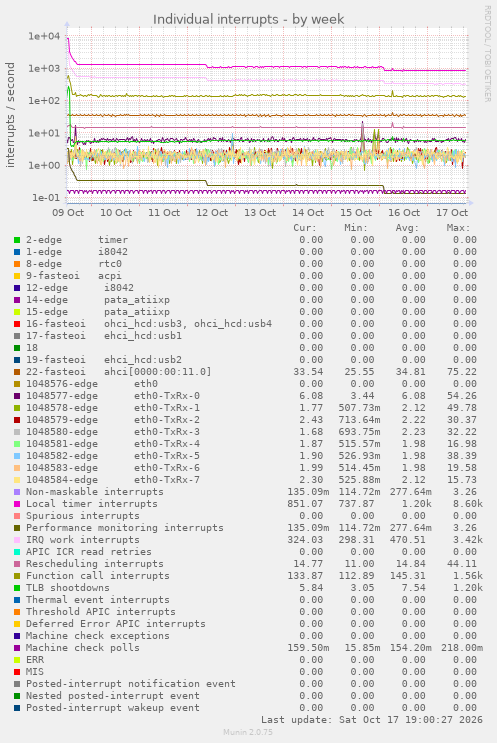The height and width of the screenshot is (743, 497).
Task: Click the Last update timestamp line
Action: [371, 720]
